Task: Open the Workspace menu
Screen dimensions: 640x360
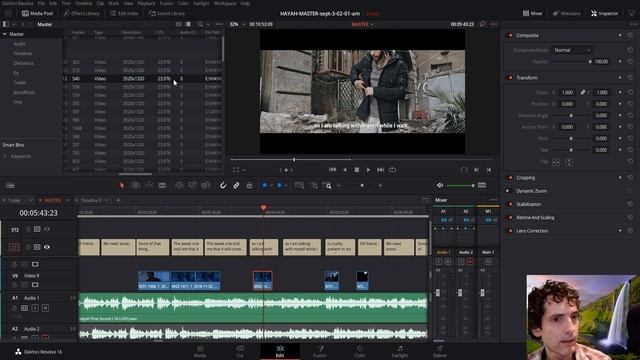Action: click(x=225, y=3)
